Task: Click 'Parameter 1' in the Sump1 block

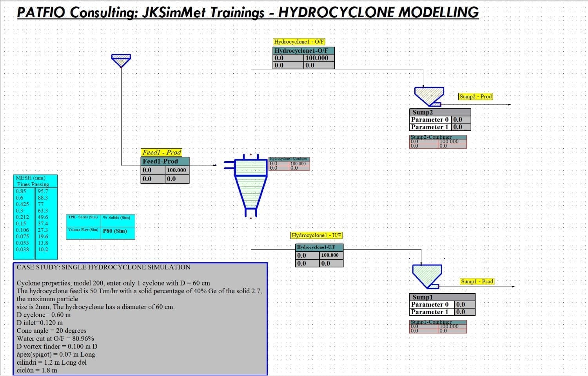Action: 432,312
